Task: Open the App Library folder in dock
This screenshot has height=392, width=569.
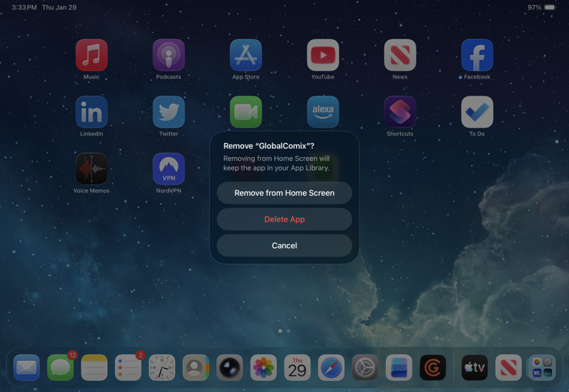Action: [x=542, y=368]
